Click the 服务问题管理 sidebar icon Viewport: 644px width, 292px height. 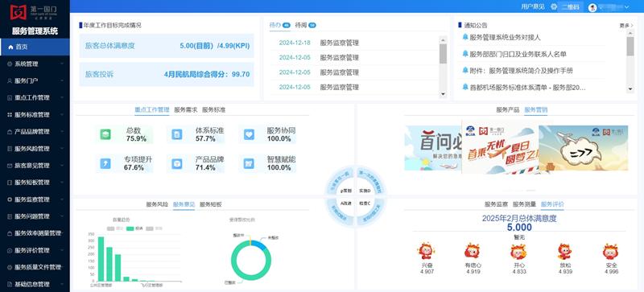[10, 216]
